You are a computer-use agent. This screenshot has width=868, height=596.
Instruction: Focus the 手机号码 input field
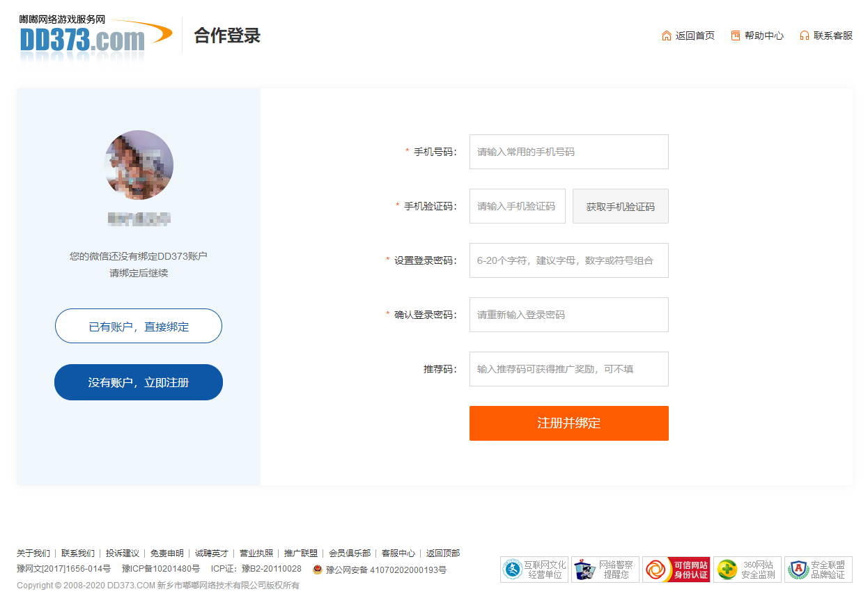tap(568, 152)
